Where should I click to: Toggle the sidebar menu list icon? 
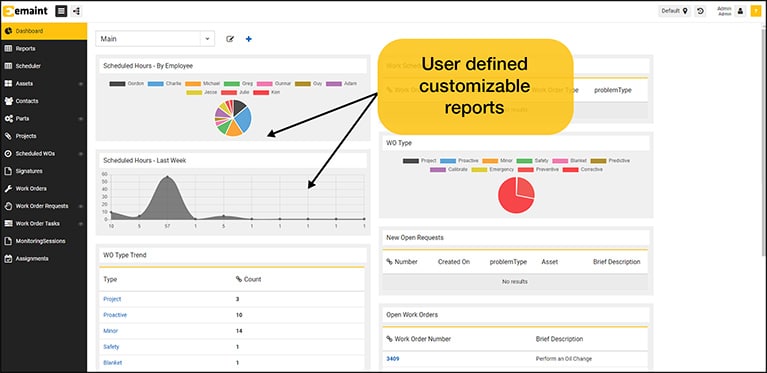pos(61,11)
